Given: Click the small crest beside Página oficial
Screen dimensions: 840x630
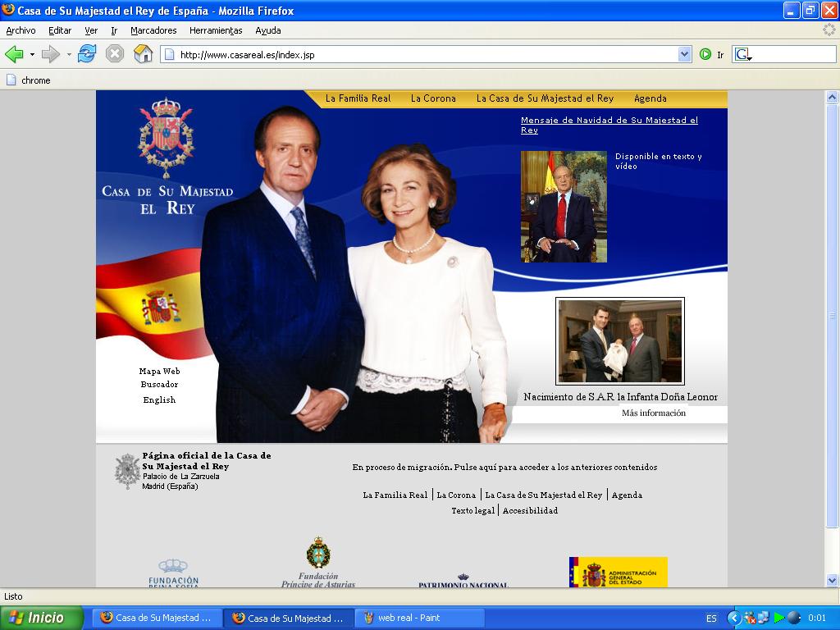Looking at the screenshot, I should (x=127, y=472).
